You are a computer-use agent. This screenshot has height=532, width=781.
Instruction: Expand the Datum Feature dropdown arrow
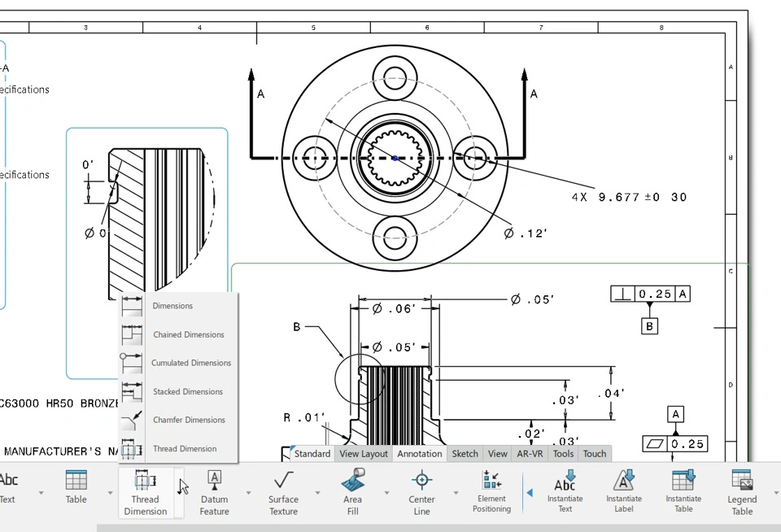[x=249, y=493]
